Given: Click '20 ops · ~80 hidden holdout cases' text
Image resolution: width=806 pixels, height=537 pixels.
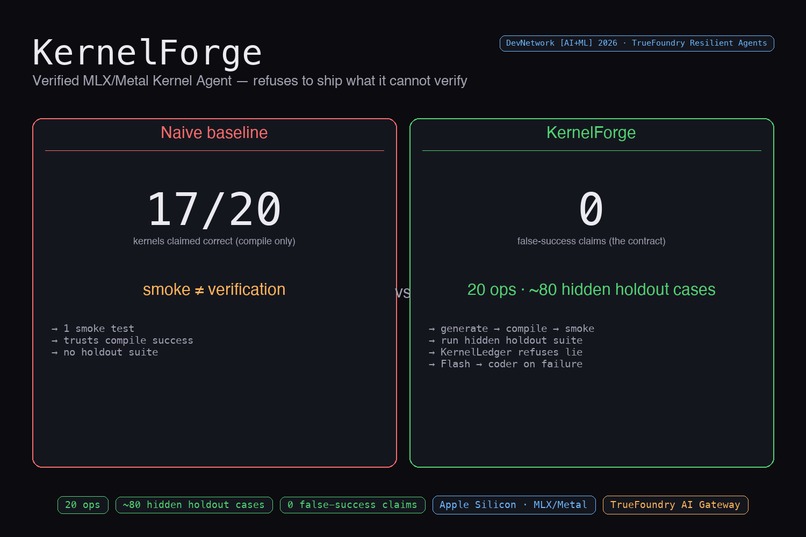Looking at the screenshot, I should [x=591, y=289].
